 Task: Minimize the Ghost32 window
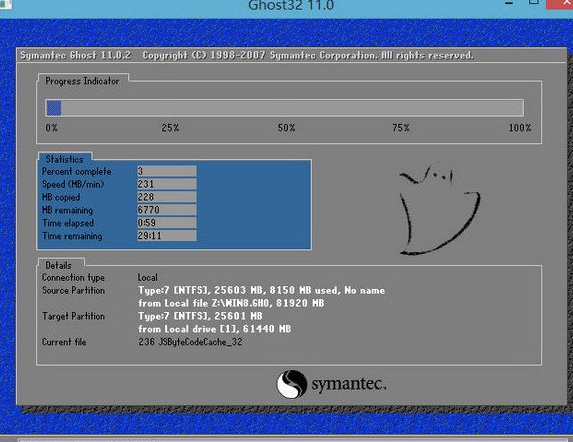point(509,3)
